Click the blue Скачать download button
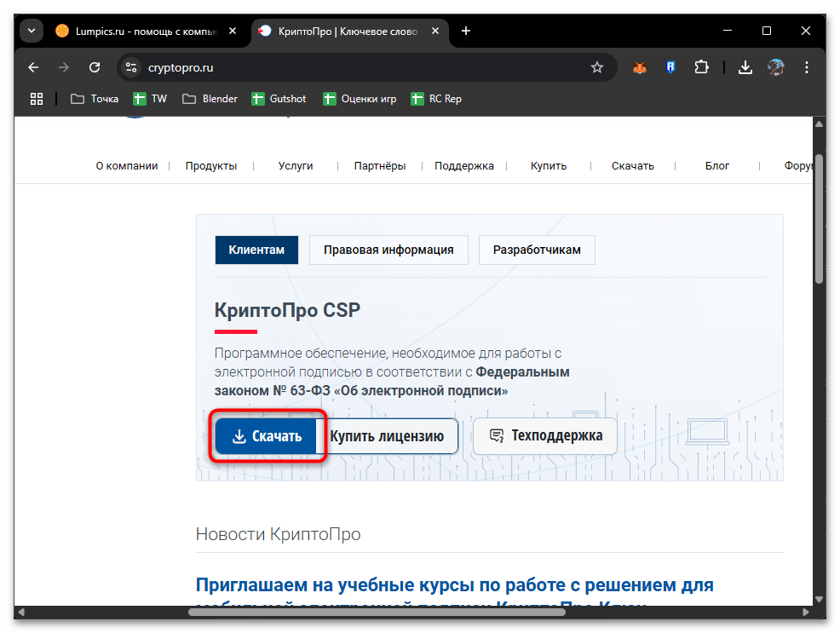This screenshot has height=633, width=840. click(x=267, y=436)
